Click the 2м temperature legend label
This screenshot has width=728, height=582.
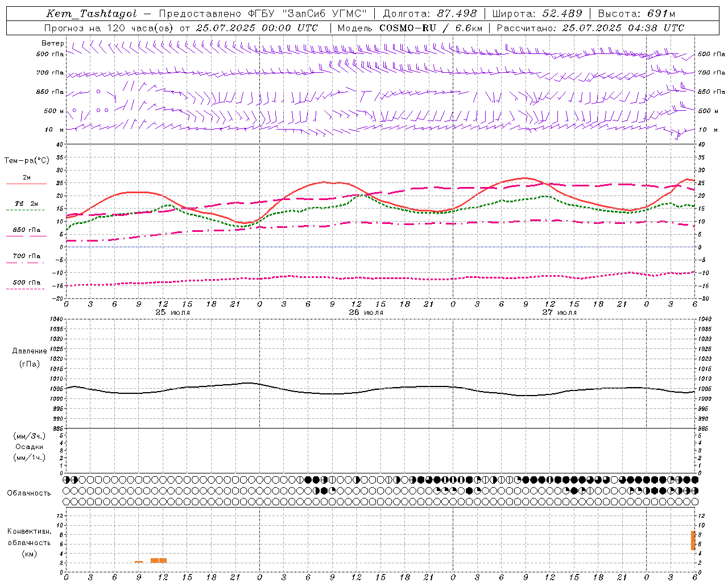27,177
